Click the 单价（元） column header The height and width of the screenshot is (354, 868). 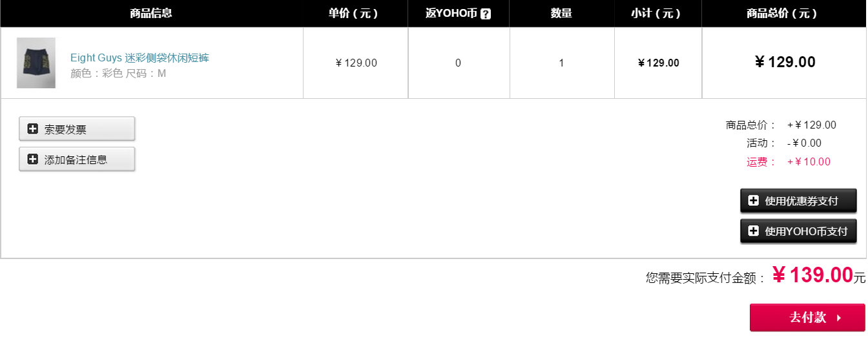pos(353,14)
